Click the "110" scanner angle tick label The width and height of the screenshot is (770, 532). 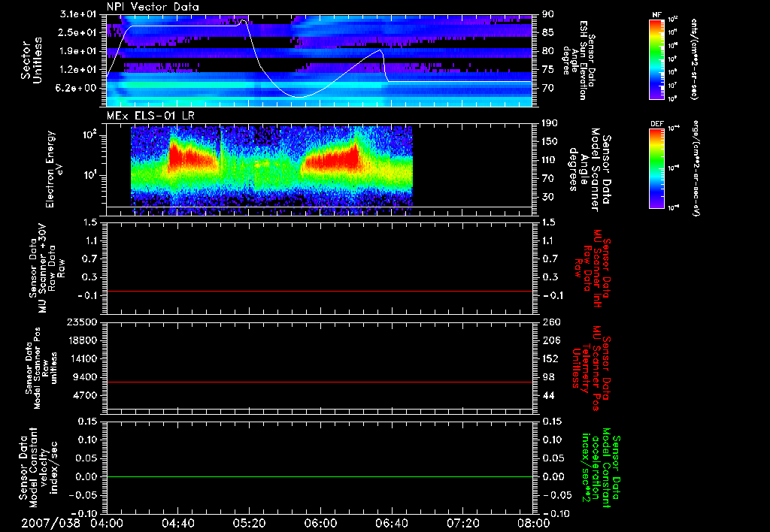click(x=550, y=160)
